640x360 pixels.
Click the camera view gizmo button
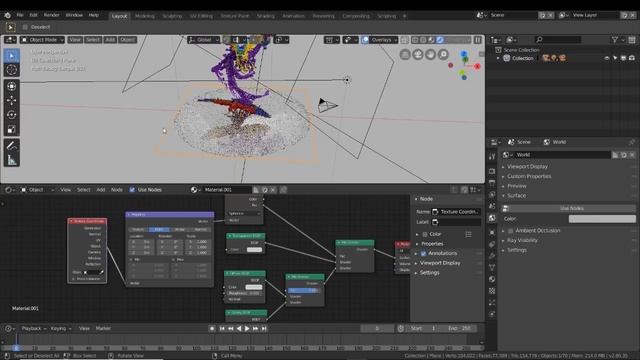pos(418,54)
